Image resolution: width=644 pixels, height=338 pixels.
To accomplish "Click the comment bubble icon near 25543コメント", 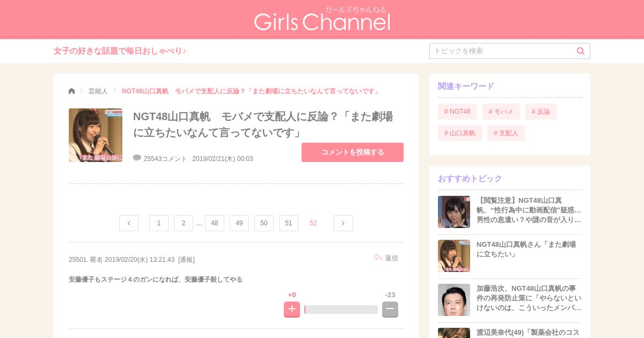I will click(137, 158).
